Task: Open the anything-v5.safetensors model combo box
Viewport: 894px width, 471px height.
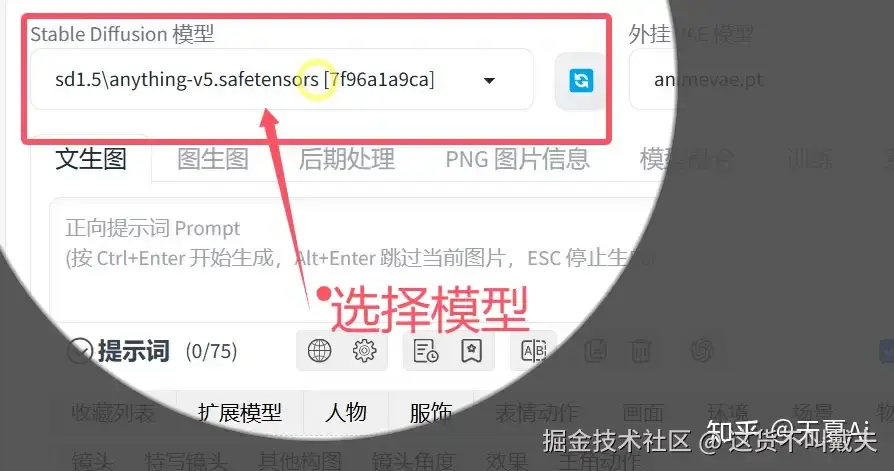Action: [x=282, y=79]
